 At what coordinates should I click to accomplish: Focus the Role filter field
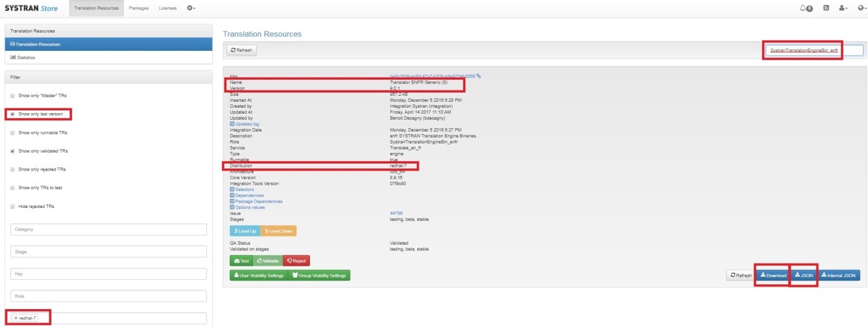(x=108, y=296)
